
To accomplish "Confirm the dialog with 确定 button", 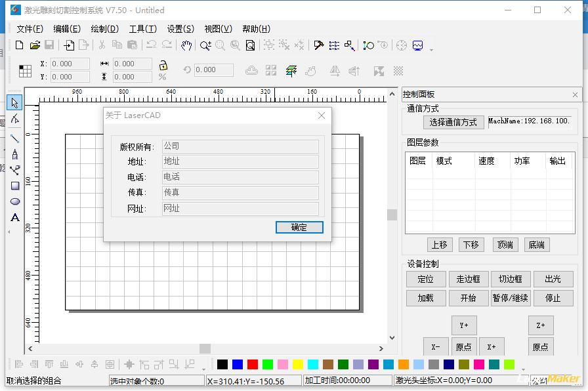I will click(299, 227).
